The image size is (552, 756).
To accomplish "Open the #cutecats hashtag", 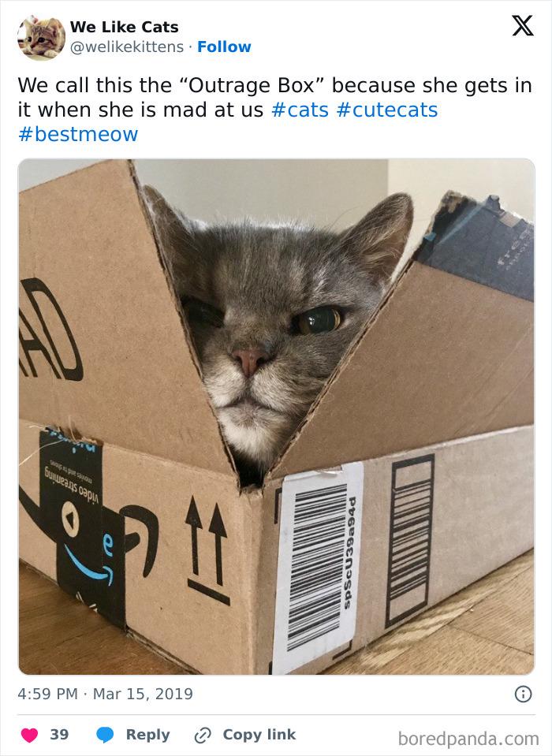I will tap(387, 110).
